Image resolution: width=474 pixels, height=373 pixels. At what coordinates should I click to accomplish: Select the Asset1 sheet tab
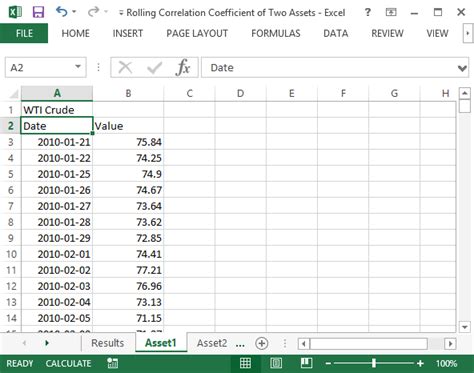click(x=161, y=343)
